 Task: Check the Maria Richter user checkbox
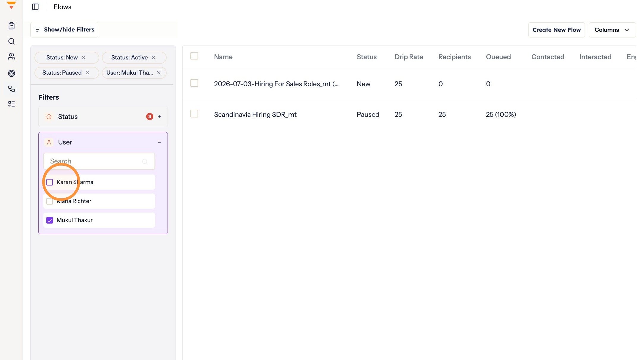point(50,201)
